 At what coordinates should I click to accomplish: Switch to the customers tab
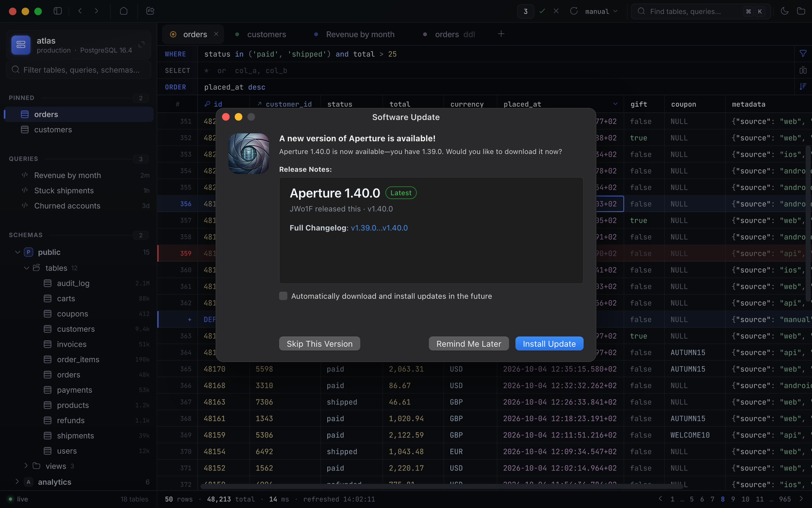coord(261,34)
